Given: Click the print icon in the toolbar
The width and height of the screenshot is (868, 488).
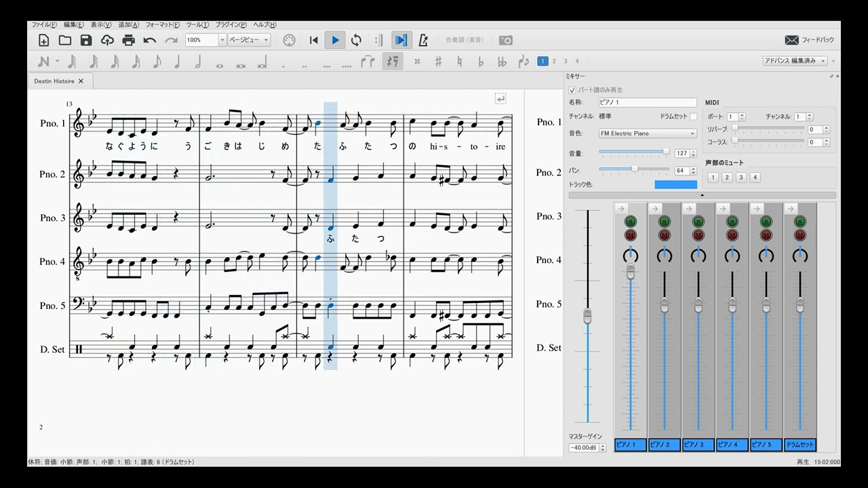Looking at the screenshot, I should tap(129, 40).
